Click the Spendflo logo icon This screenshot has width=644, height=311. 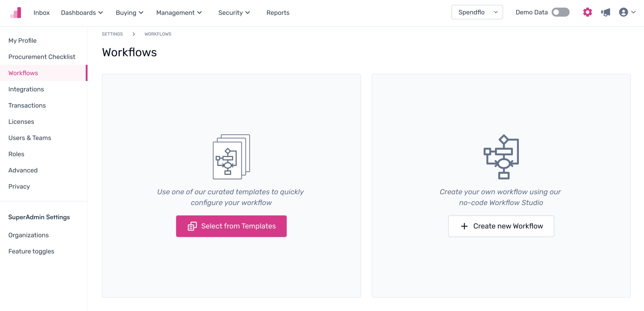click(16, 13)
